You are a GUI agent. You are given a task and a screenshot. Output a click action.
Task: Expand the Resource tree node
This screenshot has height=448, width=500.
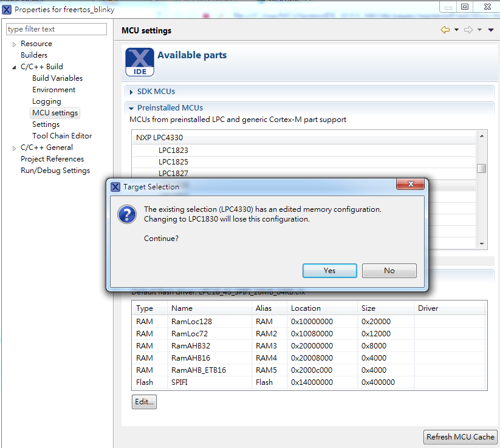(x=14, y=44)
